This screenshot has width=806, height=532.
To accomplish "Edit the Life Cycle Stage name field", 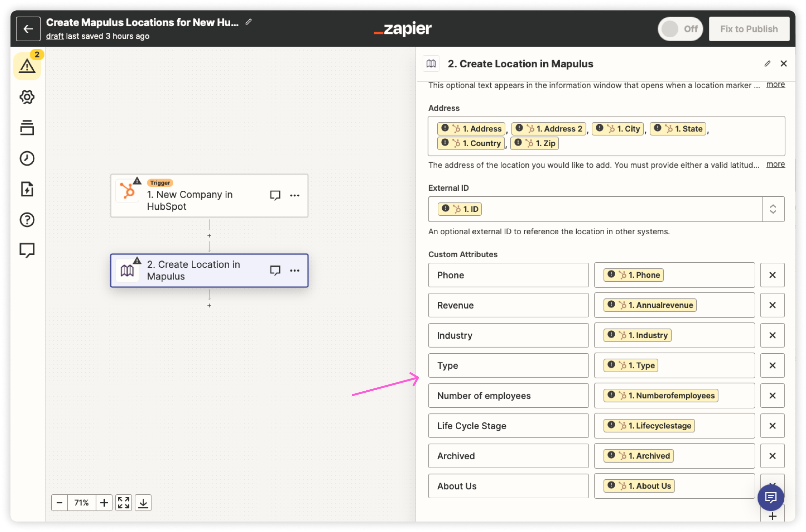I will [x=509, y=426].
